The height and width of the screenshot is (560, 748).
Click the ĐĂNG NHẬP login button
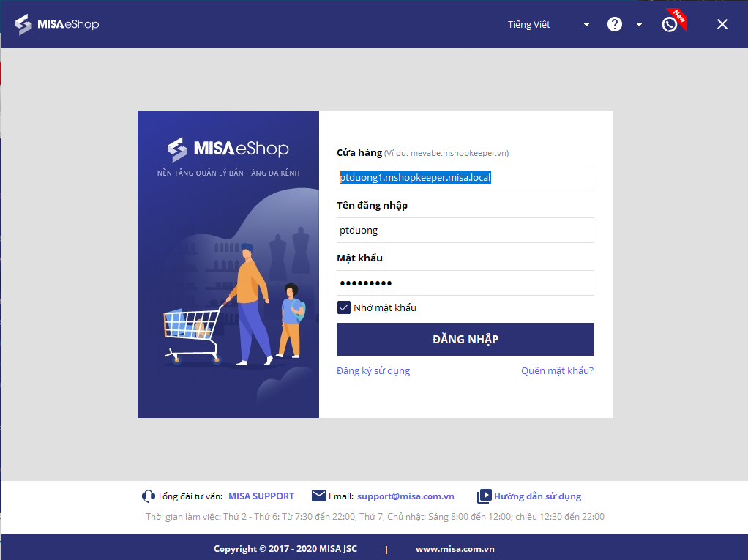(x=465, y=339)
